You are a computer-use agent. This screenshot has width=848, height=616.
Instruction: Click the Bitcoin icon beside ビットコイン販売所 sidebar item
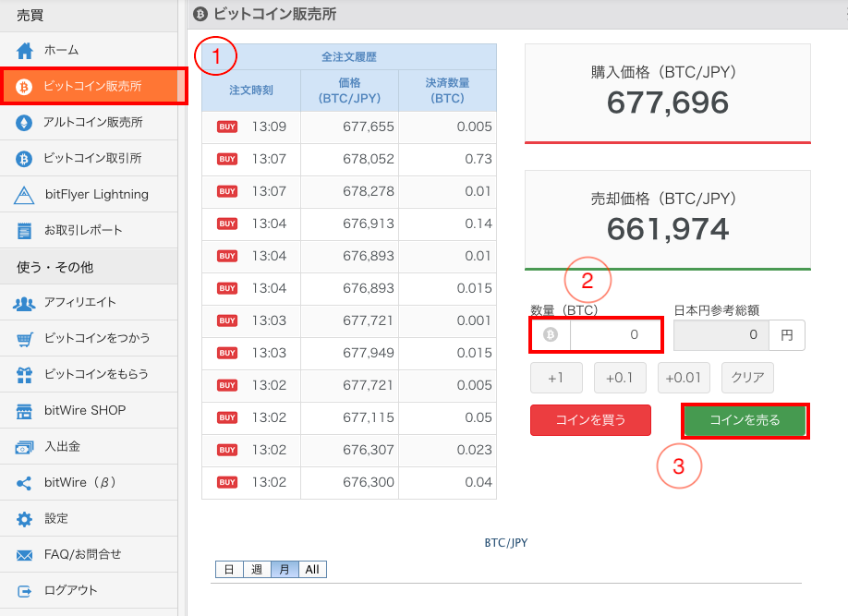[x=24, y=87]
